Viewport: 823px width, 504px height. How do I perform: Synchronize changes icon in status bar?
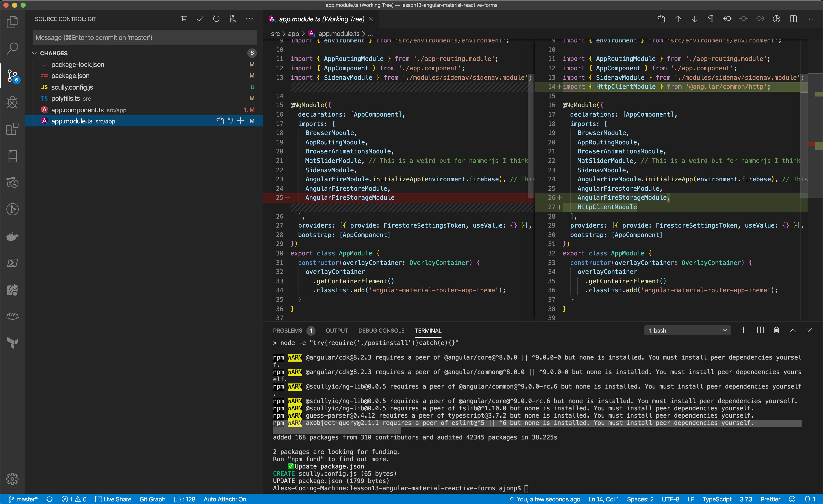[x=50, y=499]
